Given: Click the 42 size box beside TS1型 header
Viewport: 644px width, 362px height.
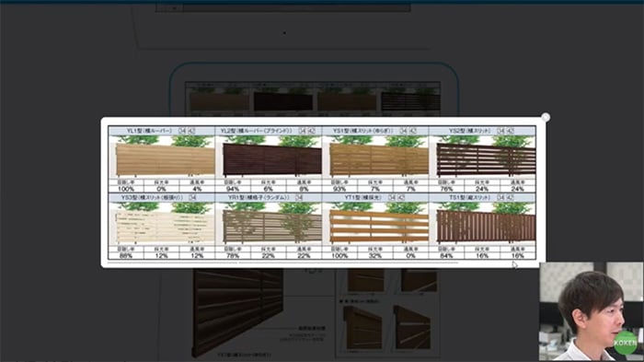Looking at the screenshot, I should coord(510,197).
